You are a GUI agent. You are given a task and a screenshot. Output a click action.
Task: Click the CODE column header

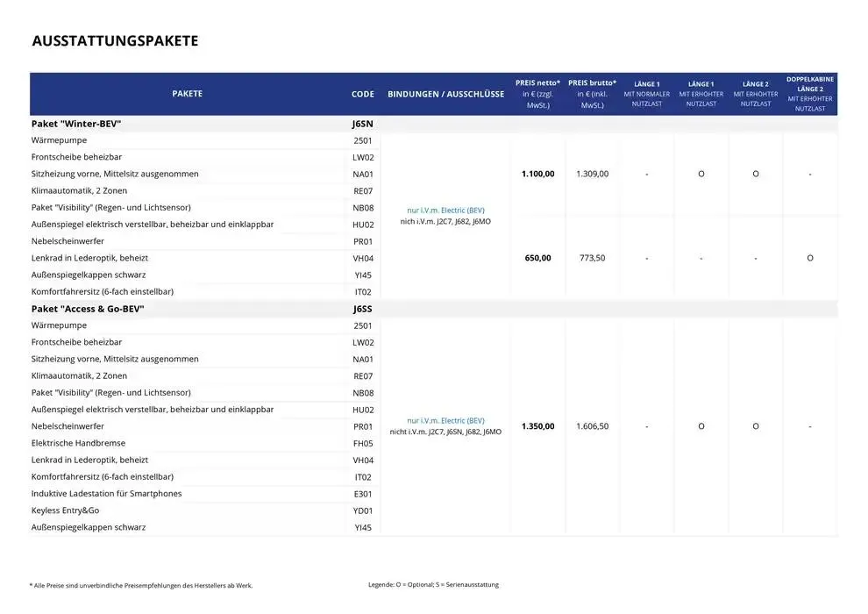tap(362, 93)
